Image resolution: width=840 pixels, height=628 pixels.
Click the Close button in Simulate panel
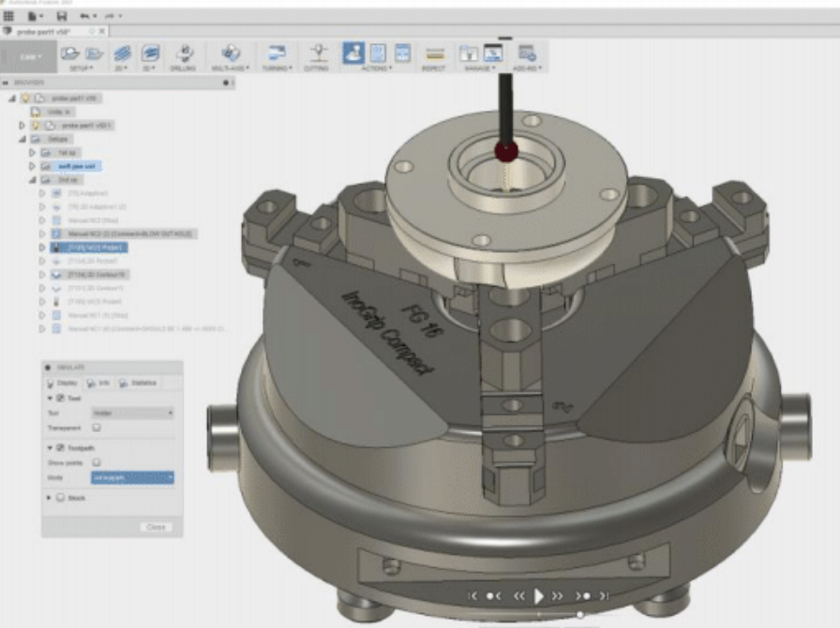tap(156, 527)
